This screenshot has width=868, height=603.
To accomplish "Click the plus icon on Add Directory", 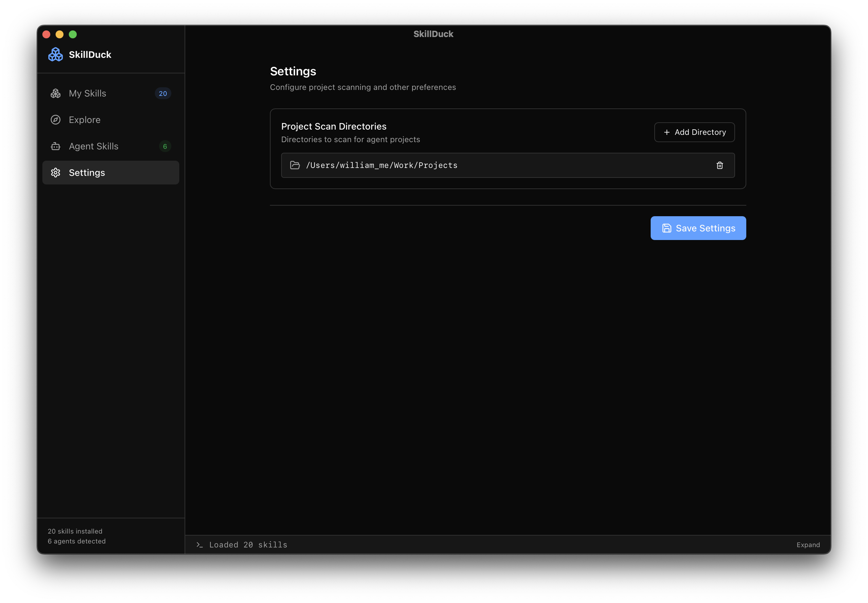I will 667,132.
